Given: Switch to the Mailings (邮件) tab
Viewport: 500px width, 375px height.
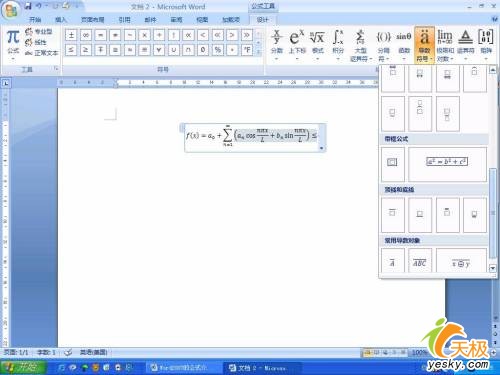Looking at the screenshot, I should click(x=150, y=20).
